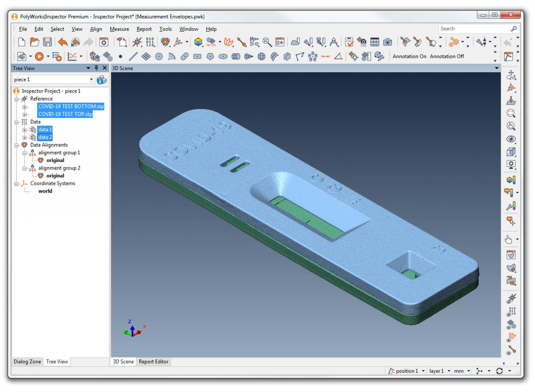Screen dimensions: 535x392
Task: Close the Tree View panel
Action: coord(105,68)
